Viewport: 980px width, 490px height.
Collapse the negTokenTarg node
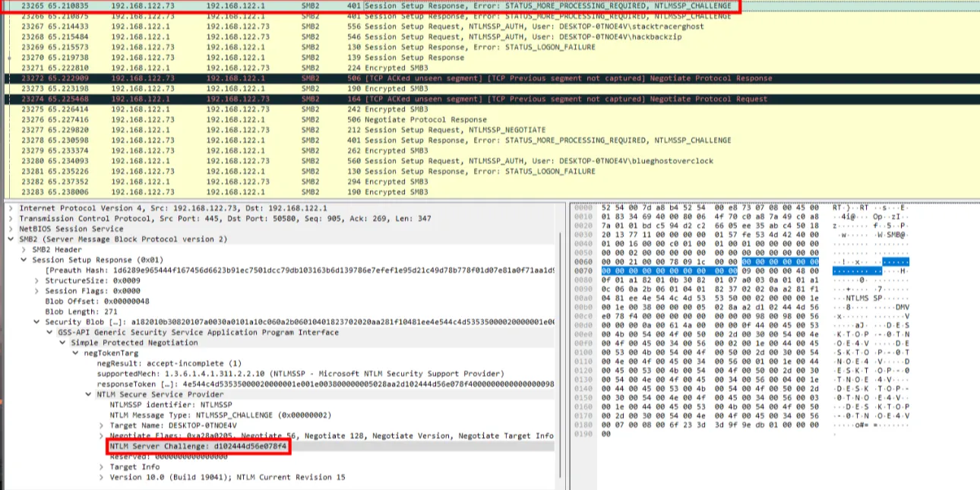coord(76,353)
